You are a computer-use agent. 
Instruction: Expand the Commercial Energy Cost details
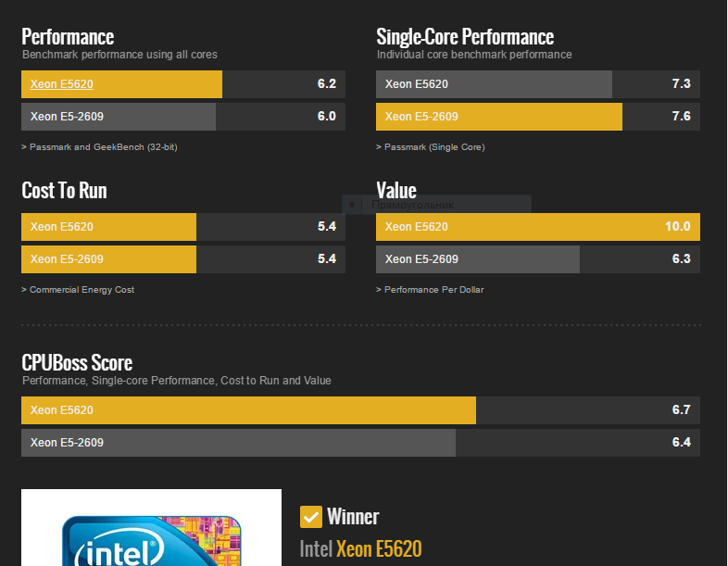pyautogui.click(x=78, y=290)
